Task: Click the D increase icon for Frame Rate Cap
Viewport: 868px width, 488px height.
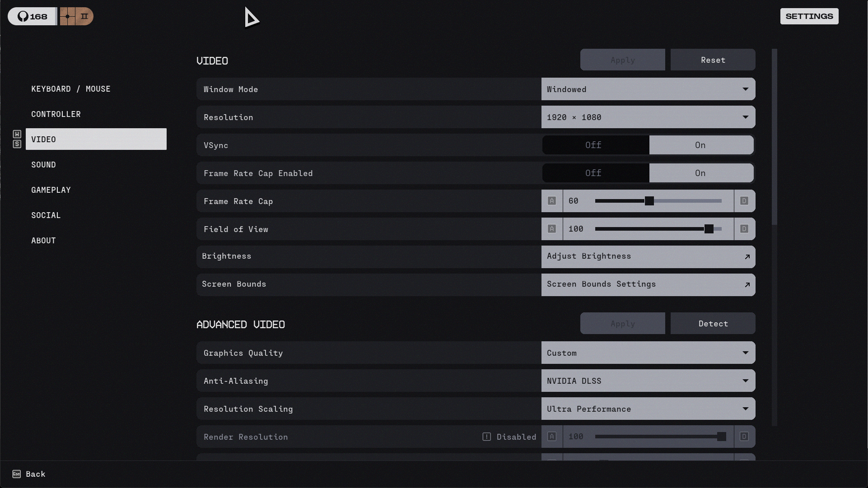Action: click(744, 201)
